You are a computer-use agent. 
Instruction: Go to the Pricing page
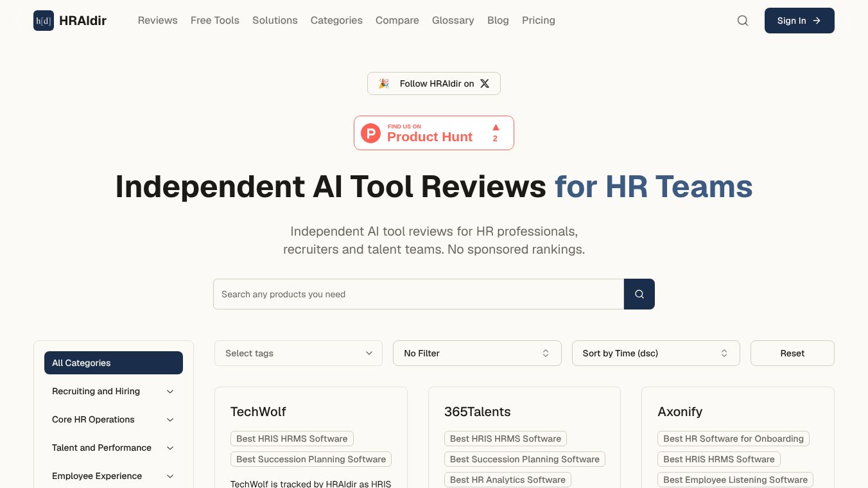[539, 21]
